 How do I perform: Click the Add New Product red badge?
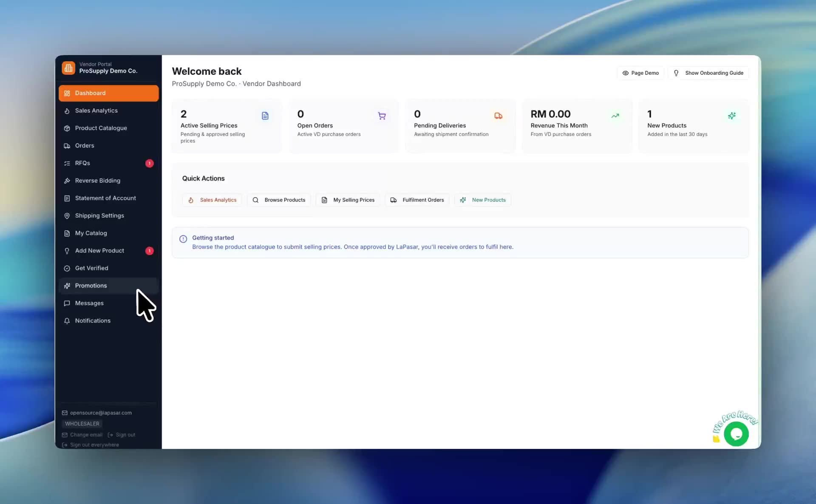[150, 251]
